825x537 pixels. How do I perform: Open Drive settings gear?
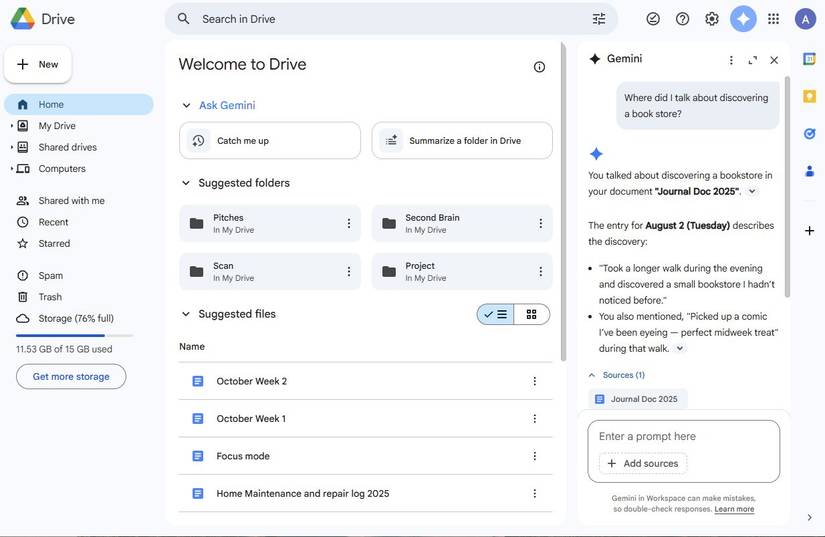click(x=712, y=19)
